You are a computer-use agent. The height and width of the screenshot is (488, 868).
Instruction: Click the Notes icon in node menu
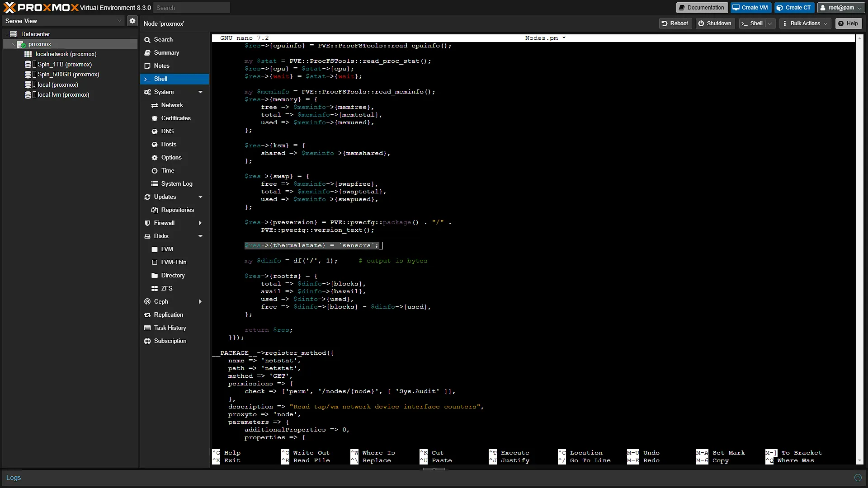pos(147,66)
